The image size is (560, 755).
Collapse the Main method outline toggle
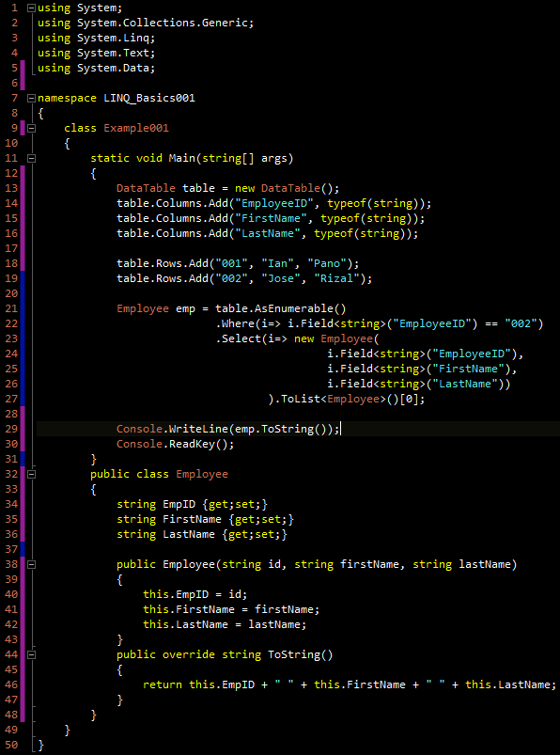point(31,158)
